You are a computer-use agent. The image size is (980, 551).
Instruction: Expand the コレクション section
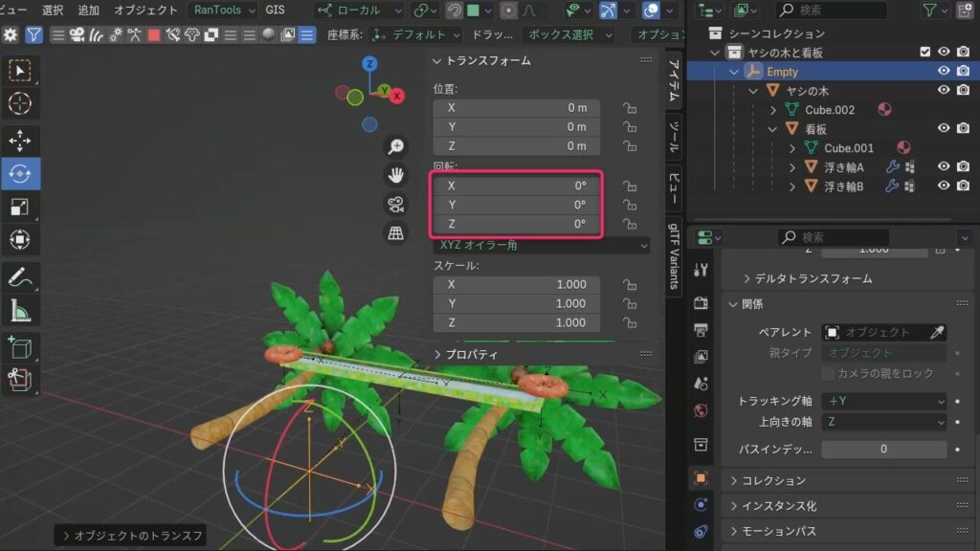click(768, 480)
